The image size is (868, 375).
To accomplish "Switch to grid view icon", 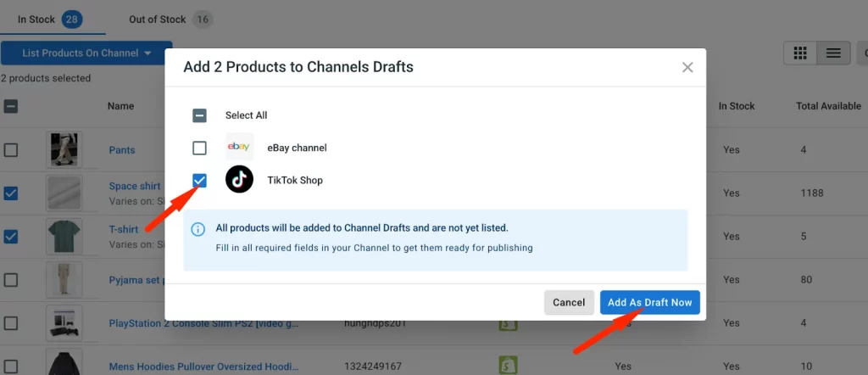I will click(800, 53).
